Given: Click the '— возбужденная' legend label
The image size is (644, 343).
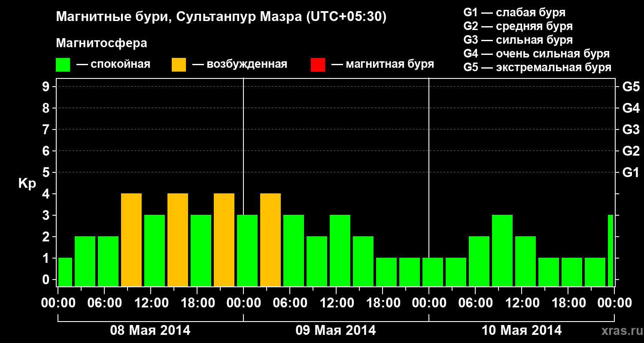Looking at the screenshot, I should (240, 65).
